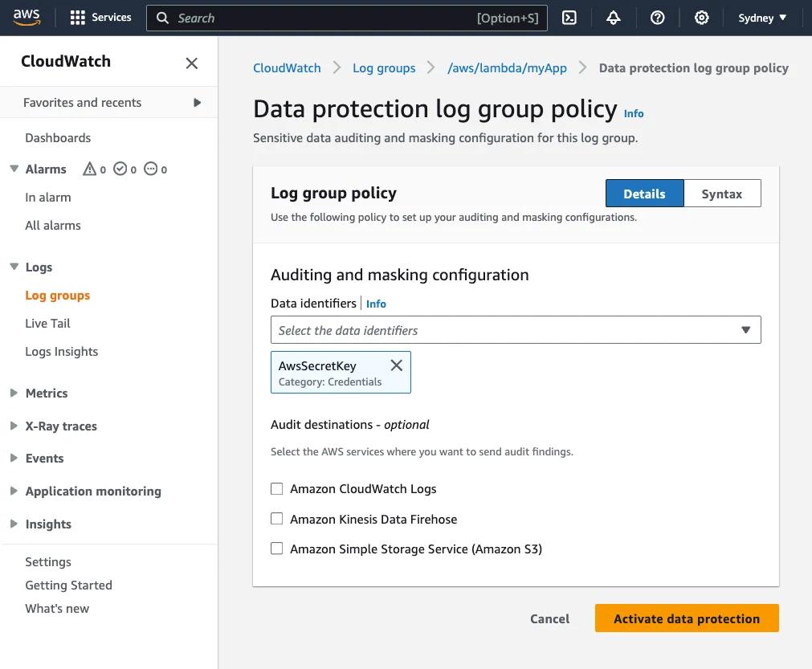Enable Amazon CloudWatch Logs audit destination
The image size is (812, 669).
(x=276, y=488)
